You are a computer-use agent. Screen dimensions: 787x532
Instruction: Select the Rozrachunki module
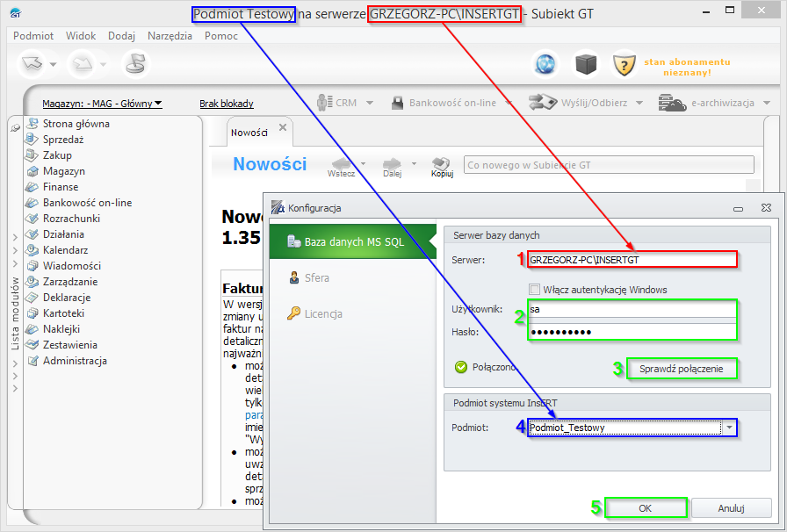[x=71, y=219]
